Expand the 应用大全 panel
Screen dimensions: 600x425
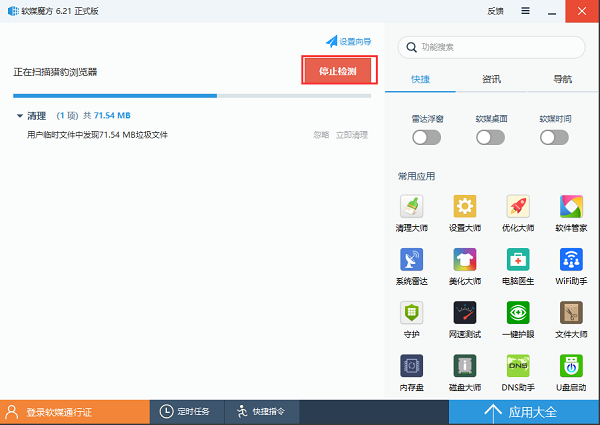click(524, 411)
